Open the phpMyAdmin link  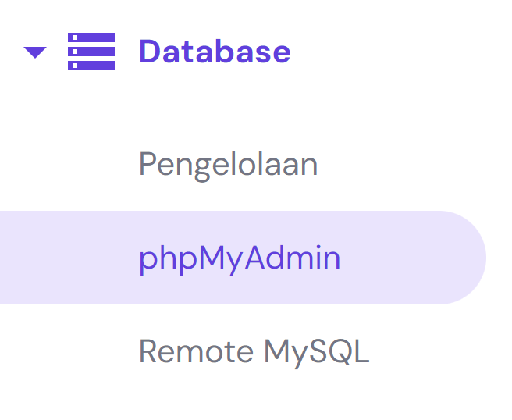coord(240,258)
